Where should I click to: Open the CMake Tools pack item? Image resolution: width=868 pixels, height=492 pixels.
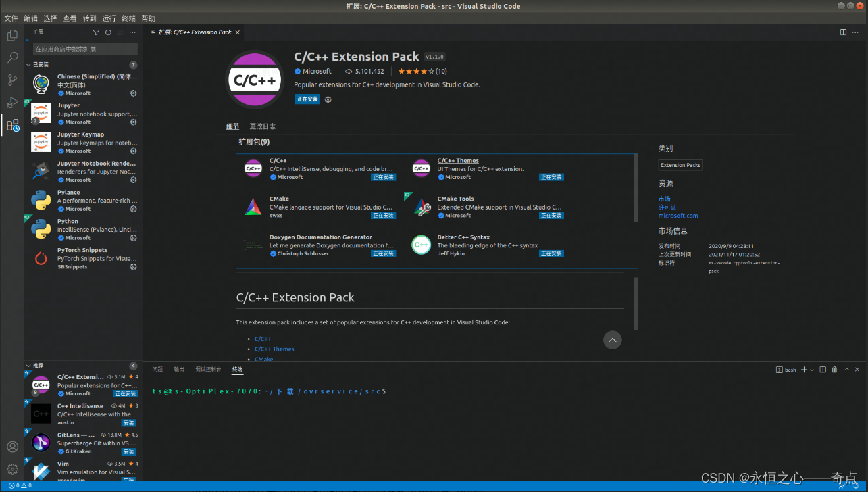pyautogui.click(x=455, y=199)
